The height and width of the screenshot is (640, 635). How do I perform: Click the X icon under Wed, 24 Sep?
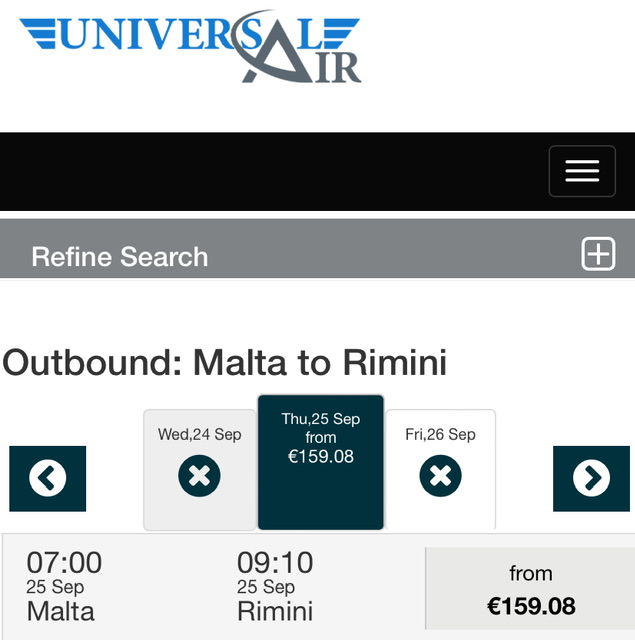199,477
